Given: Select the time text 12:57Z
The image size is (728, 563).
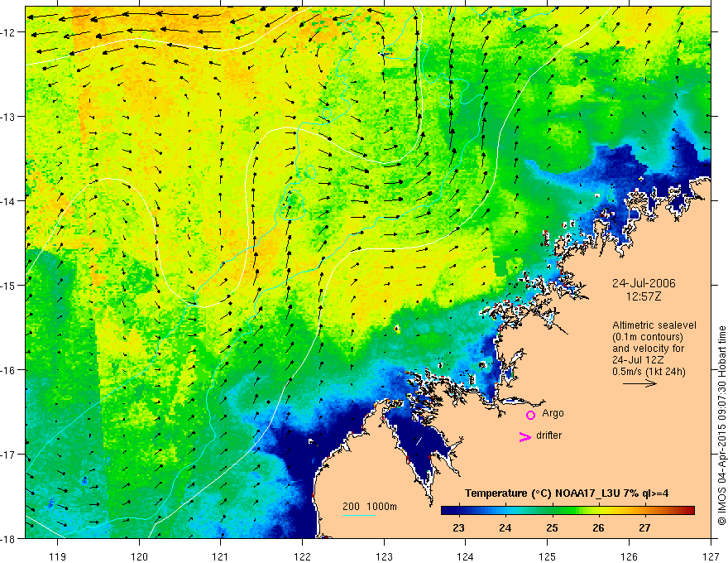Looking at the screenshot, I should 644,296.
